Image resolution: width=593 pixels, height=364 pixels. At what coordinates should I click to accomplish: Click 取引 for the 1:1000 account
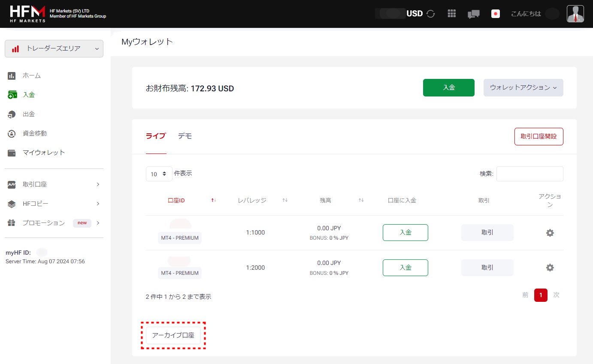487,232
